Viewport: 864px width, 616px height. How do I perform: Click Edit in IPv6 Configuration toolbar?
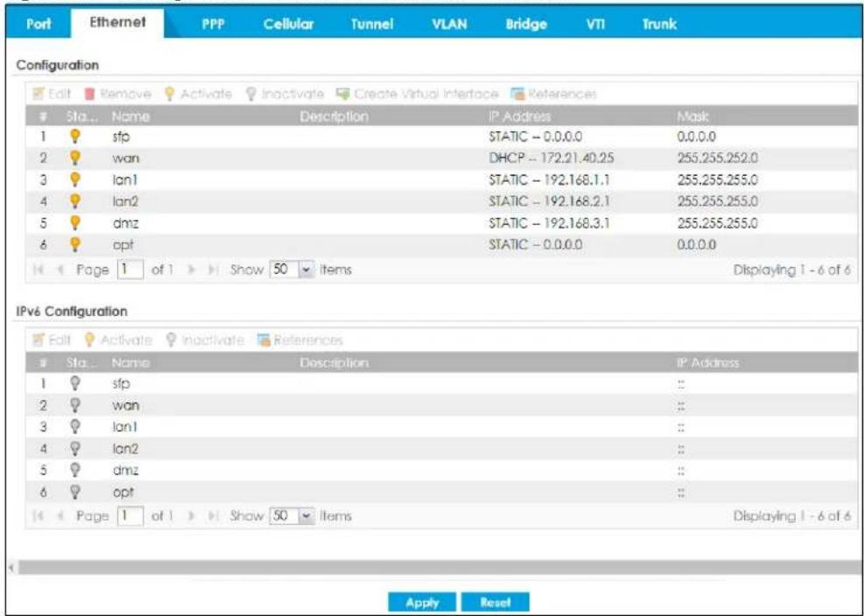pos(52,340)
